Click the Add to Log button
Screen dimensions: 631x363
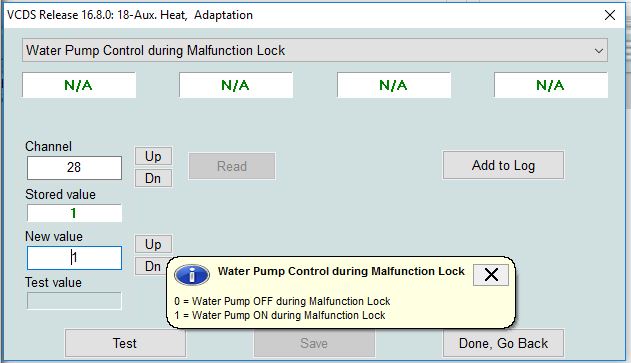503,165
